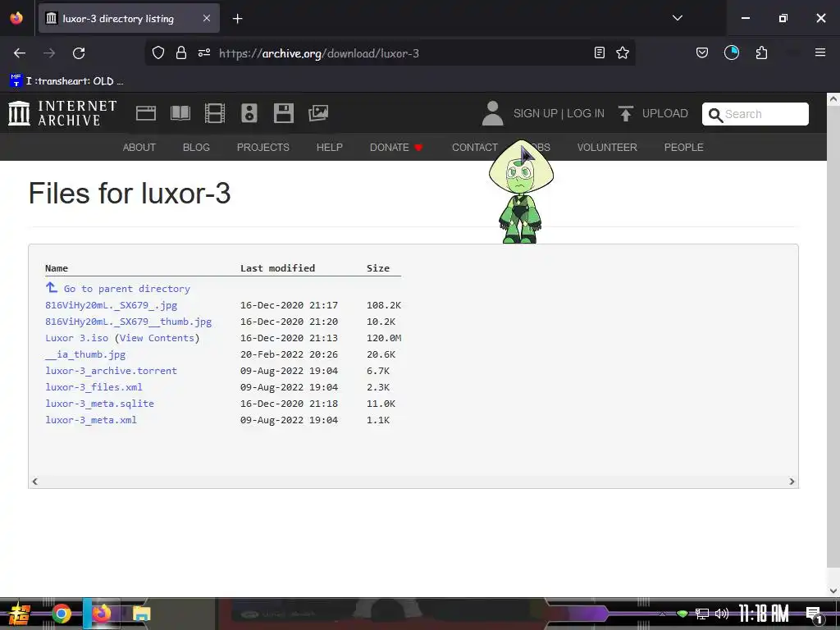The image size is (840, 630).
Task: Open 816ViHy20mL._SX679__thumb.jpg file
Action: [128, 322]
